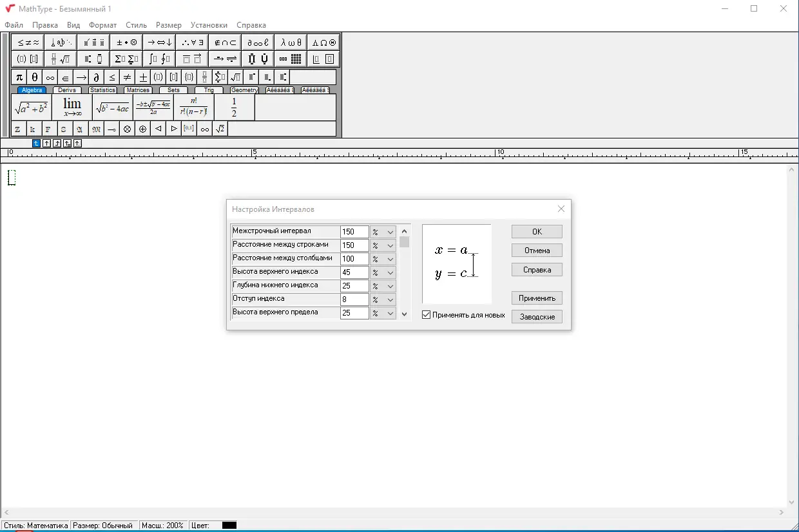This screenshot has height=532, width=799.
Task: Open the operator symbols palette (±•⊗)
Action: (x=126, y=43)
